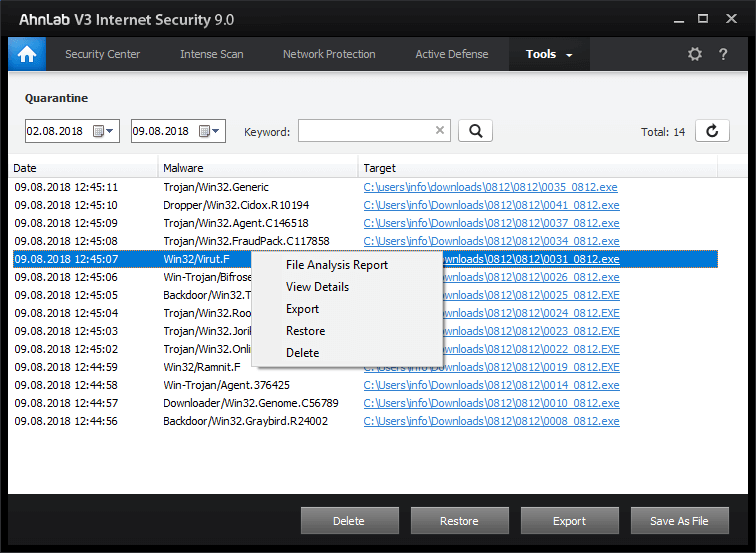
Task: Switch to Intense Scan tab
Action: click(212, 54)
